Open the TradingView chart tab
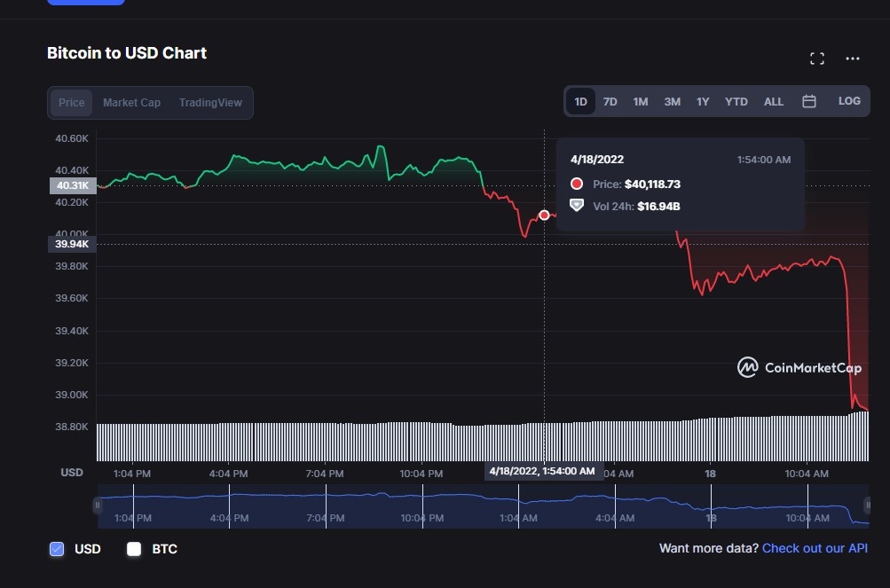 point(209,102)
